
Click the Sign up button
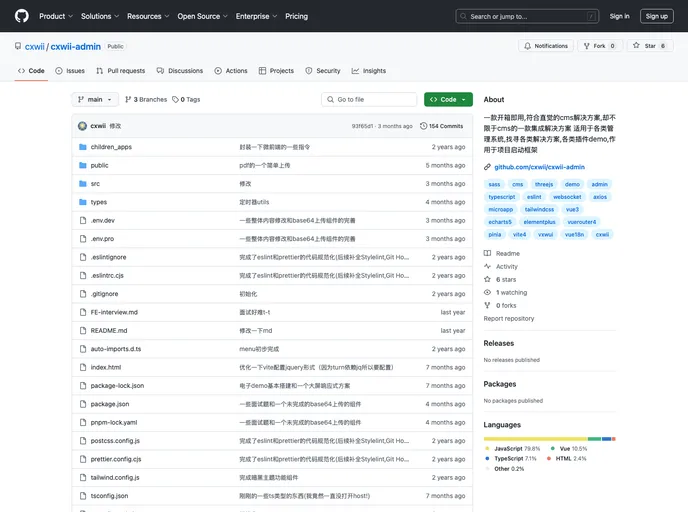pos(656,16)
